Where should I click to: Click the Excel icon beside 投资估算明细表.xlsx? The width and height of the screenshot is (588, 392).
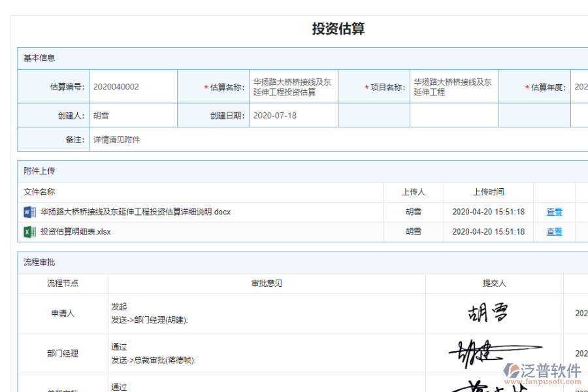click(x=29, y=231)
